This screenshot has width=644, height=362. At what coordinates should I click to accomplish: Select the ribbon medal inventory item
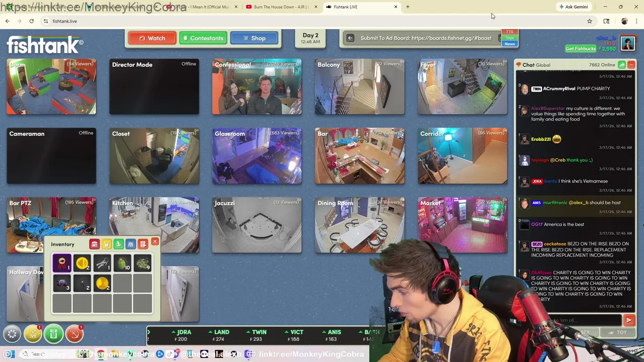click(x=62, y=263)
